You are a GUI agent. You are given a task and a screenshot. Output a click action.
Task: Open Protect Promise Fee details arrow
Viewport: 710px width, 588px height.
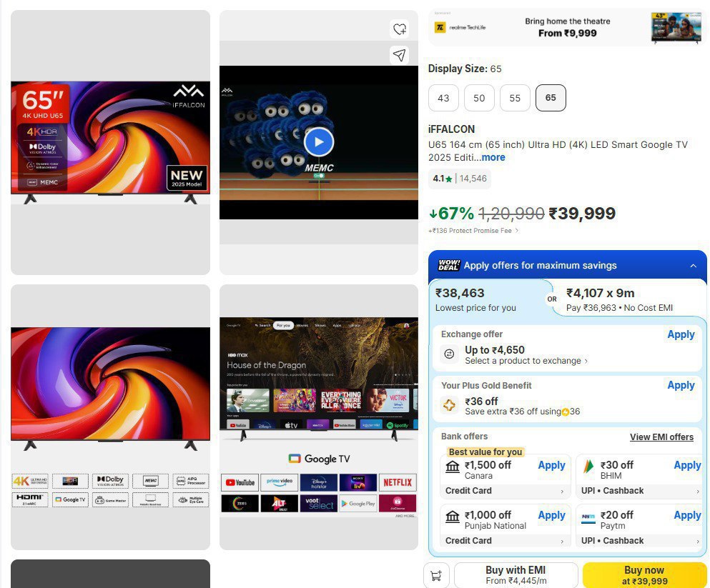point(517,231)
